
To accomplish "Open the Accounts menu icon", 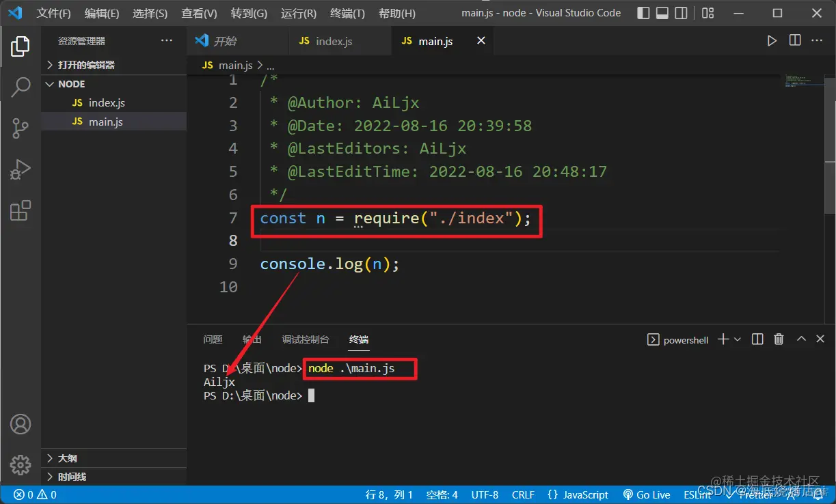I will tap(21, 424).
